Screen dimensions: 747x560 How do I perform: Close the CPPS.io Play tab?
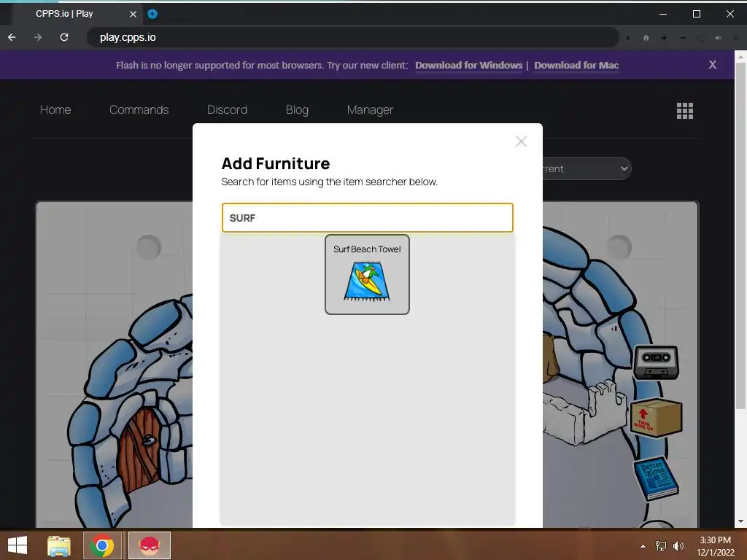133,14
